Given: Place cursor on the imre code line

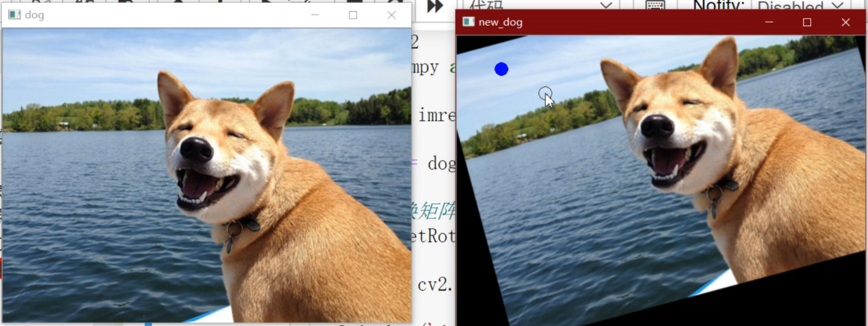Looking at the screenshot, I should click(436, 115).
